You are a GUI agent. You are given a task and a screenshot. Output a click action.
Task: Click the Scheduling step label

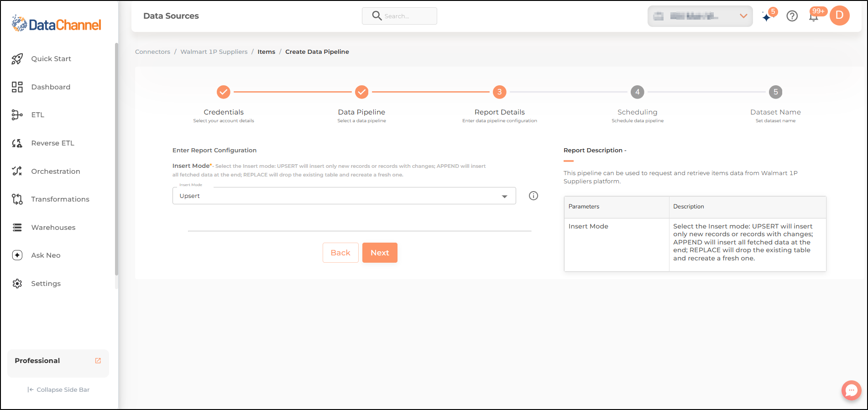638,112
